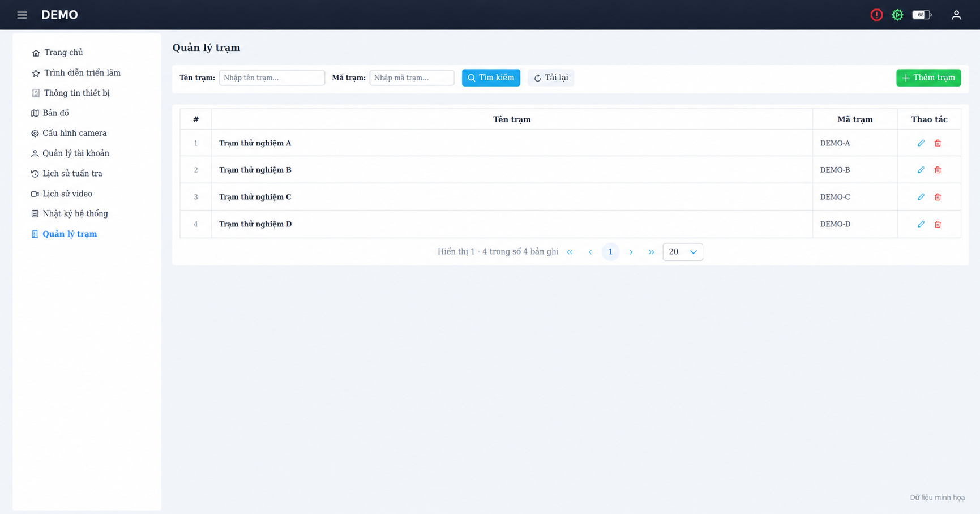Open the hamburger menu icon
Image resolution: width=980 pixels, height=514 pixels.
[22, 15]
